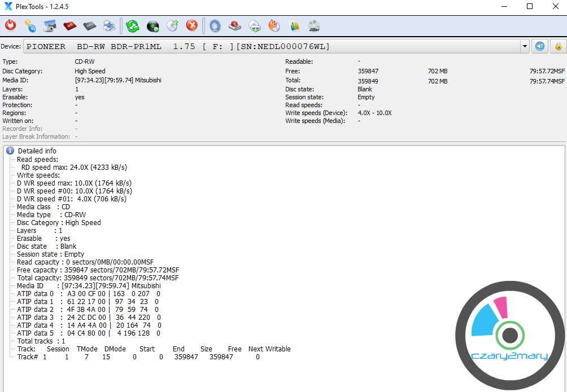The image size is (567, 392).
Task: Click the red power icon in toolbar
Action: [10, 26]
